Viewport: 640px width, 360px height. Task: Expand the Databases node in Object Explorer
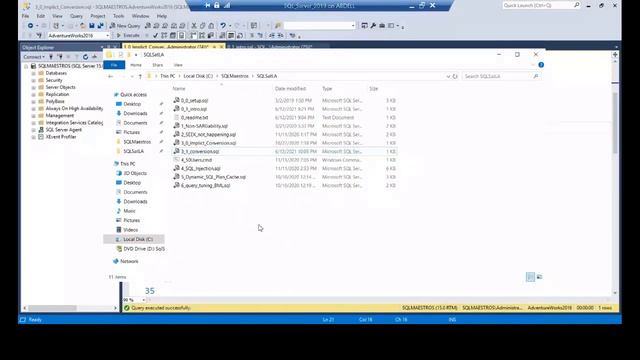(33, 73)
